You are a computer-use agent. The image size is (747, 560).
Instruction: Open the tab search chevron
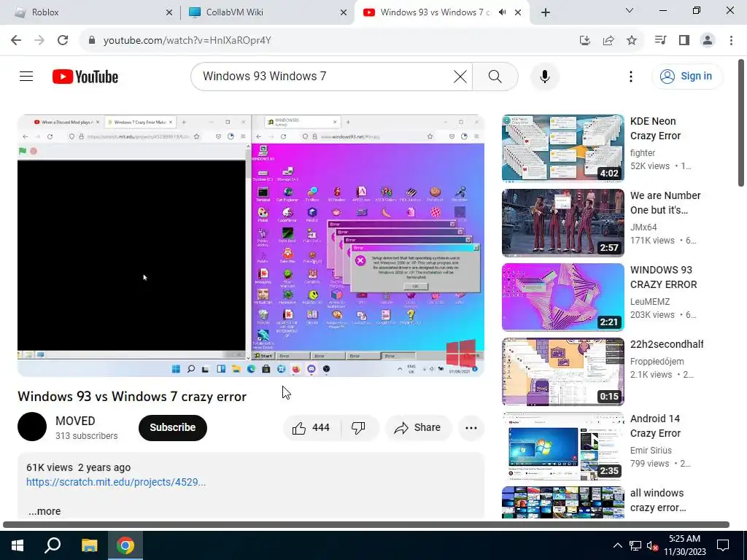click(x=630, y=10)
